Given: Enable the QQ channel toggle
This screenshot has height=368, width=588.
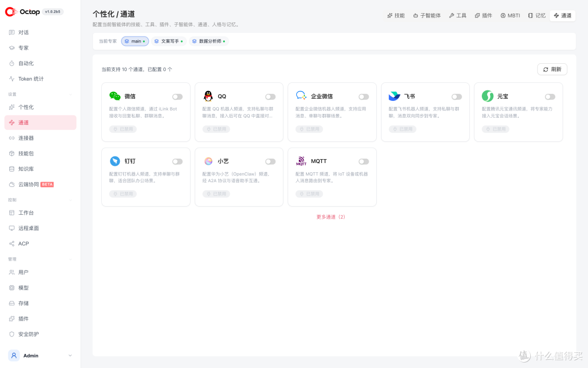Looking at the screenshot, I should pyautogui.click(x=271, y=97).
